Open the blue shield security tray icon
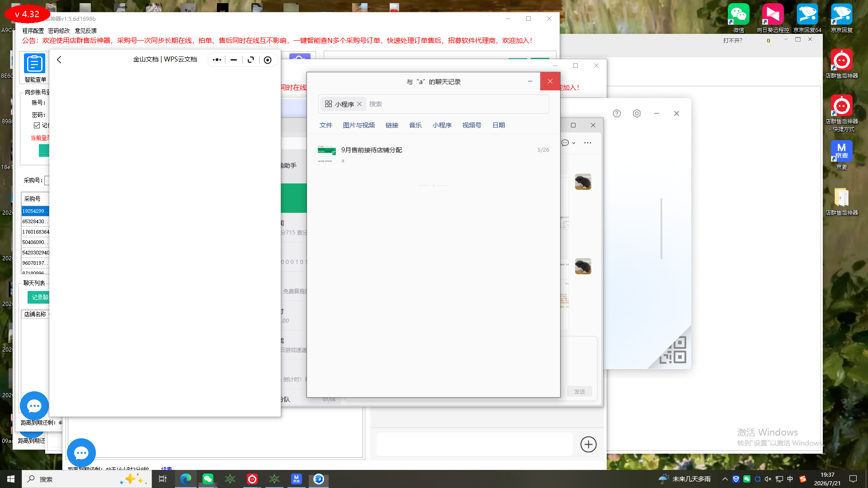868x488 pixels. 736,479
